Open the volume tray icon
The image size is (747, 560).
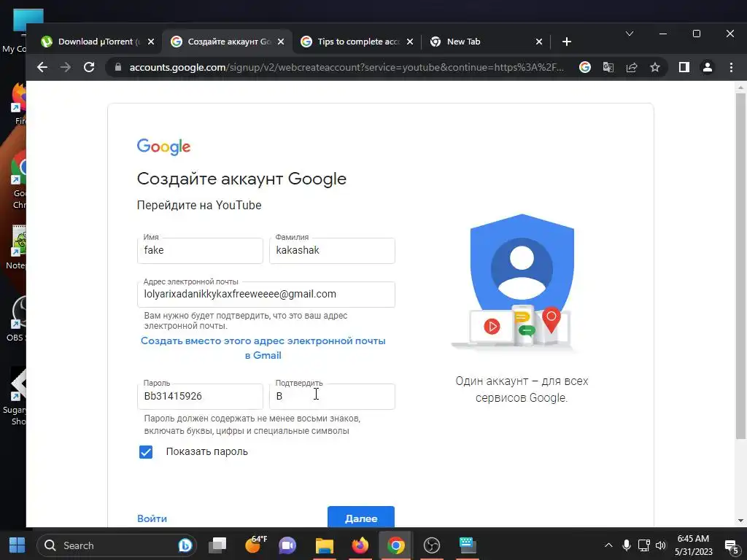point(661,545)
